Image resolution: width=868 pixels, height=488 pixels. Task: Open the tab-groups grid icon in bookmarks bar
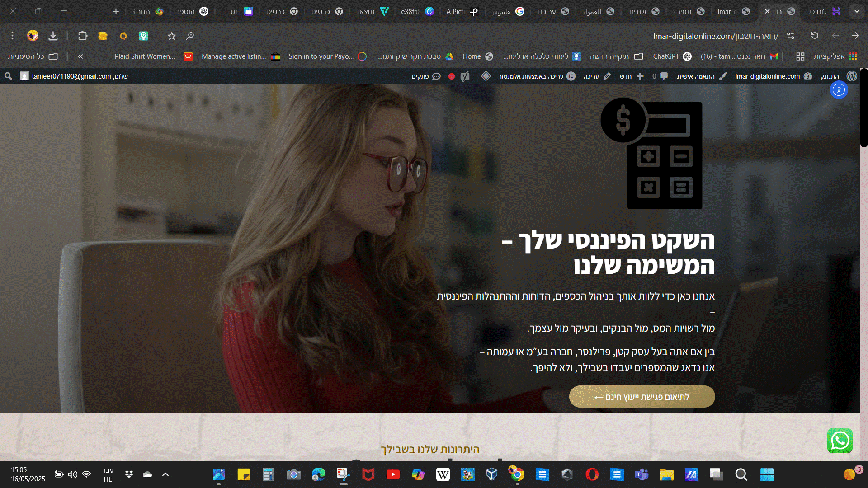pos(800,56)
